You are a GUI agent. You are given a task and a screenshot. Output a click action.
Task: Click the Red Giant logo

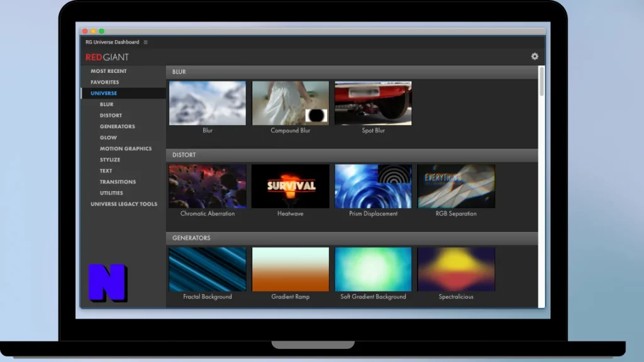pos(107,57)
